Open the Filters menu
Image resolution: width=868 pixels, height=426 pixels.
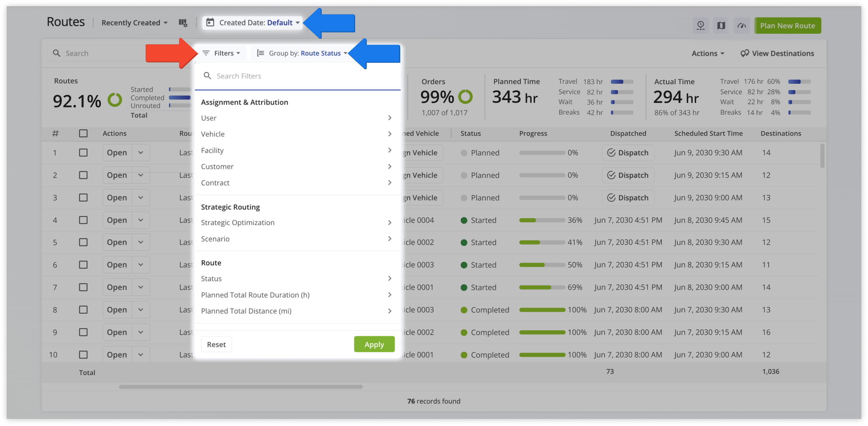(221, 53)
